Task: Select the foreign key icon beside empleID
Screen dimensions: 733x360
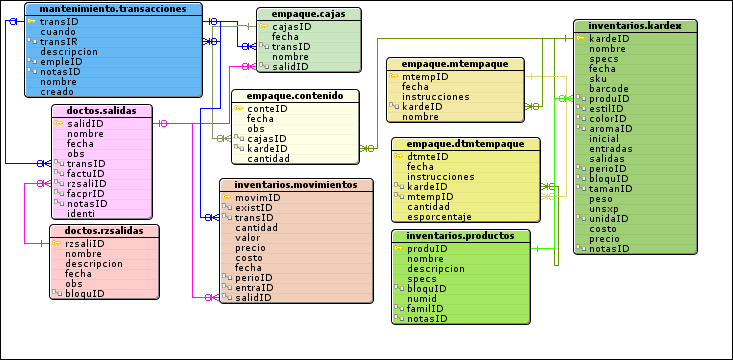Action: pos(32,61)
